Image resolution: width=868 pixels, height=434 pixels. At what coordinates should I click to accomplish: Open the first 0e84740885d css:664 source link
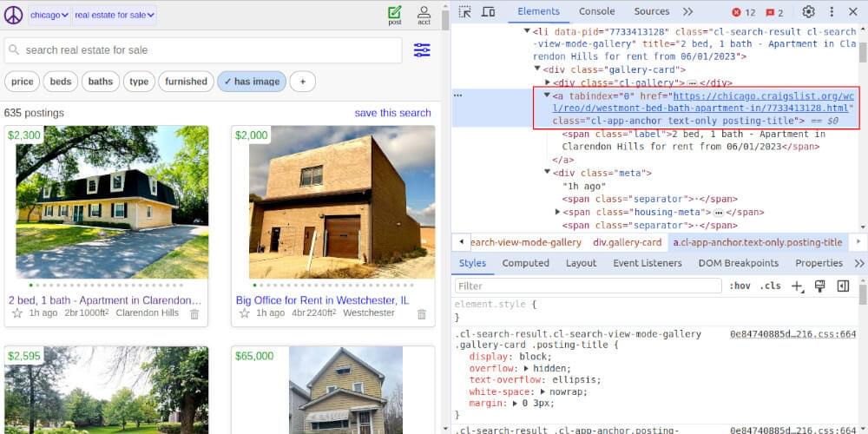[792, 334]
